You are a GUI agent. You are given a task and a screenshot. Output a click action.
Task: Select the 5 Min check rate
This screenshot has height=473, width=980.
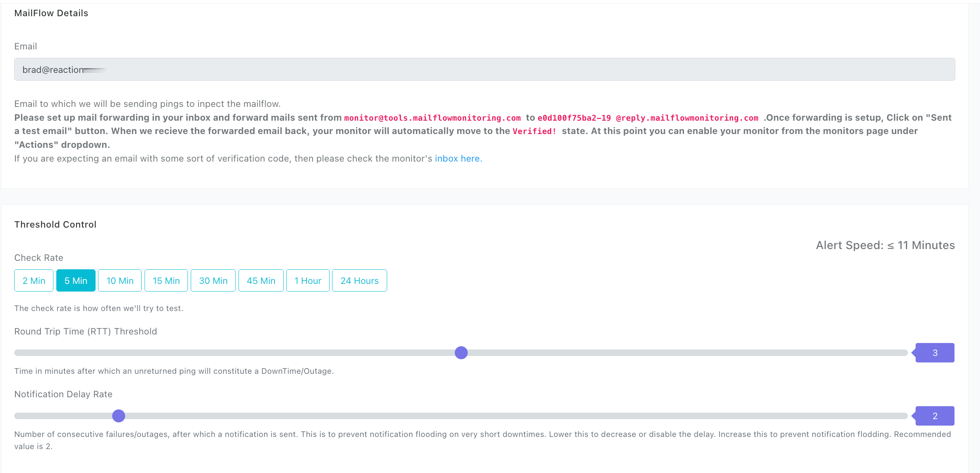click(76, 281)
